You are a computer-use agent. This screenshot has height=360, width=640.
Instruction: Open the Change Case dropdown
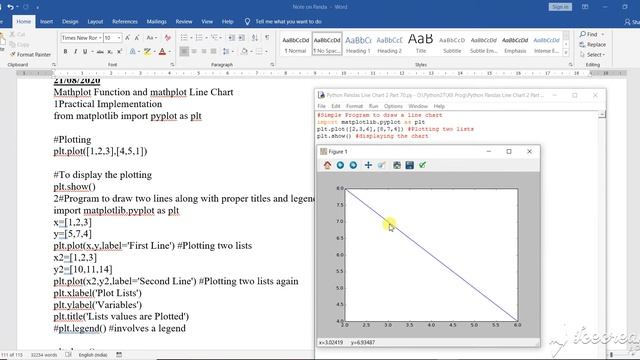click(x=152, y=38)
